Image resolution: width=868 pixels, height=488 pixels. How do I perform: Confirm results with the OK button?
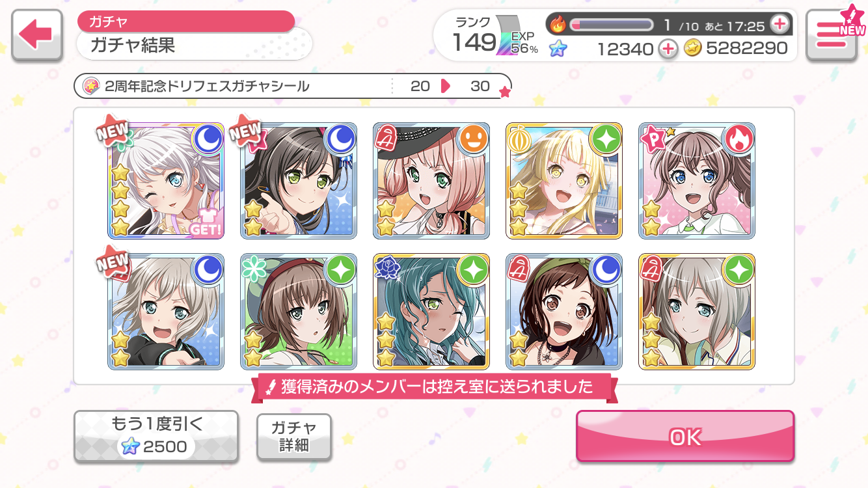point(685,437)
